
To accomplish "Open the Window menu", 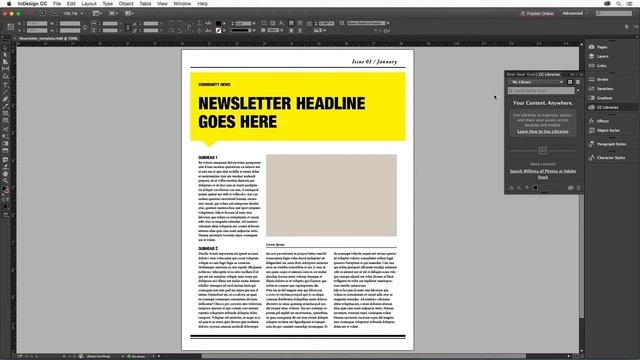I will [182, 4].
